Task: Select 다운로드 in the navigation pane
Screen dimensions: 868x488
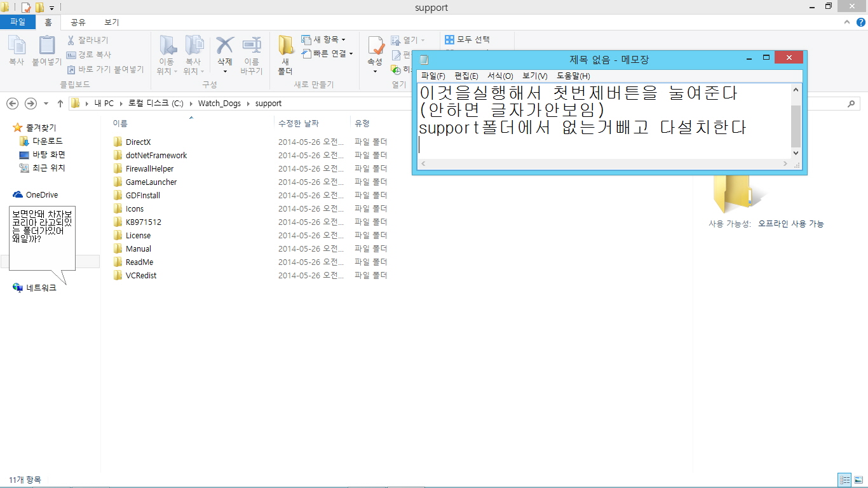Action: [48, 141]
